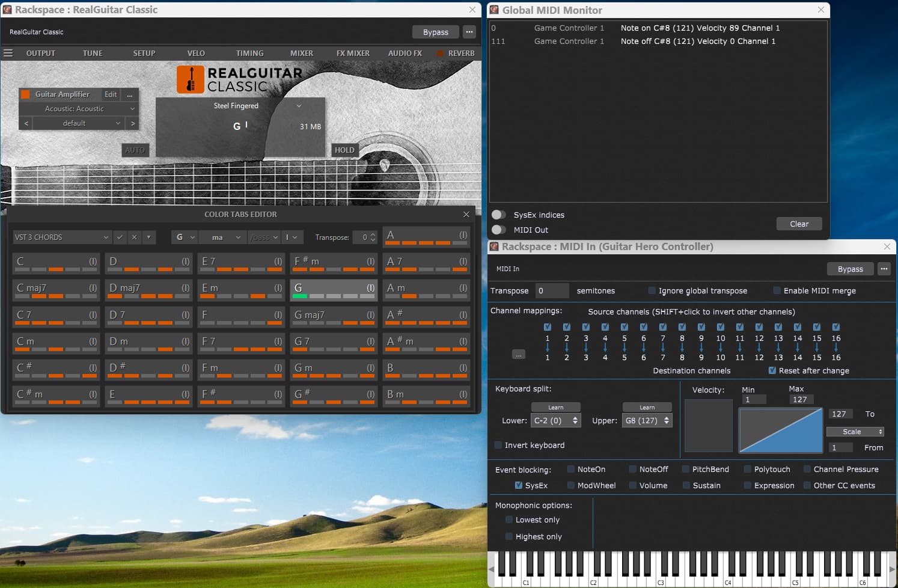This screenshot has height=588, width=898.
Task: Click the X icon beside VST 3 CHORDS
Action: pyautogui.click(x=135, y=237)
